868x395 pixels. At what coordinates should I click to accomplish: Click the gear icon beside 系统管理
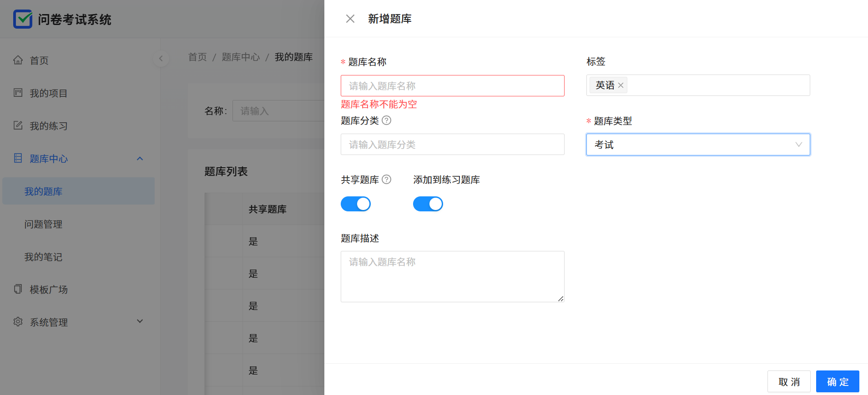(x=18, y=322)
